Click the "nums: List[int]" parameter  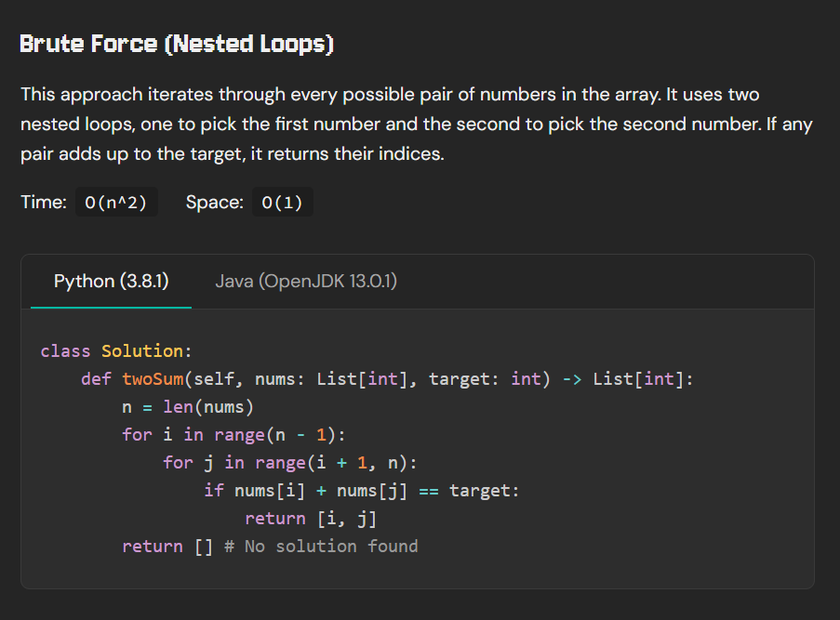click(340, 379)
